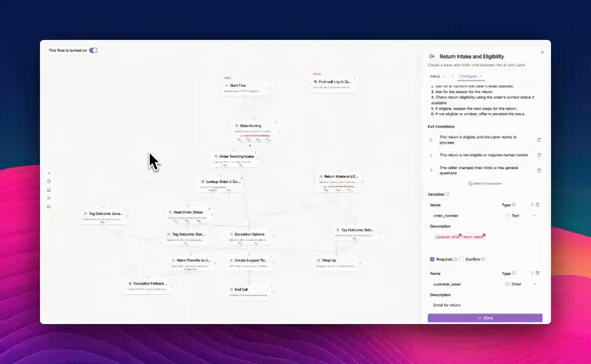The width and height of the screenshot is (591, 364).
Task: Uncheck the Required checkbox
Action: click(432, 259)
